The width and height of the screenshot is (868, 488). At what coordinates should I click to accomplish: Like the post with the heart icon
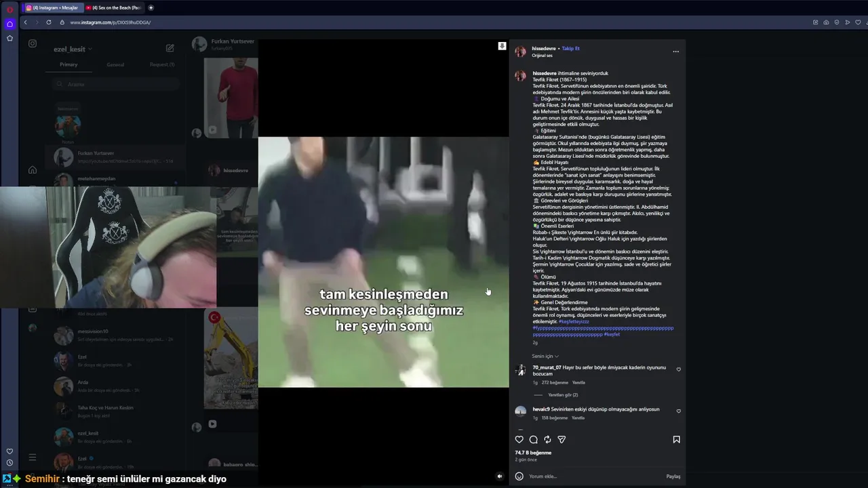[x=519, y=440]
